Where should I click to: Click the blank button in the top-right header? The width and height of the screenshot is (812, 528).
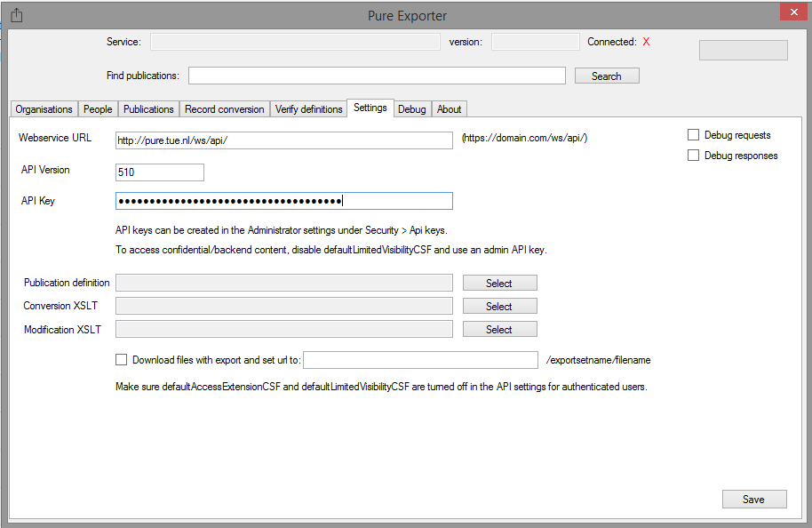point(743,51)
